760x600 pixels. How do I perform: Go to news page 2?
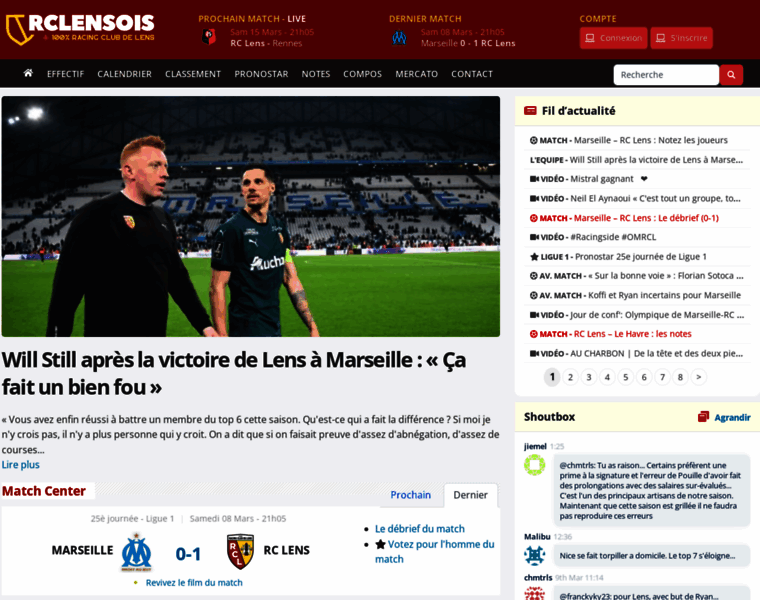[x=570, y=377]
